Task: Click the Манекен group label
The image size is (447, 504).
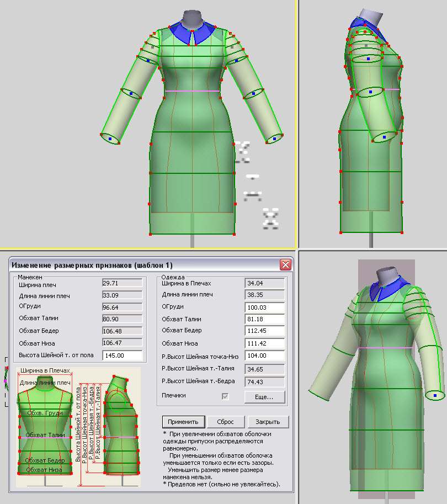Action: [x=30, y=277]
